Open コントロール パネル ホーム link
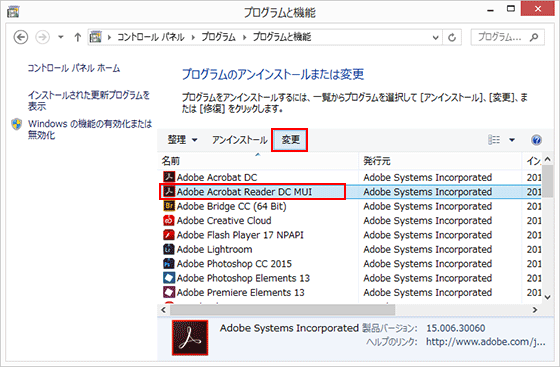Image resolution: width=560 pixels, height=367 pixels. [74, 68]
